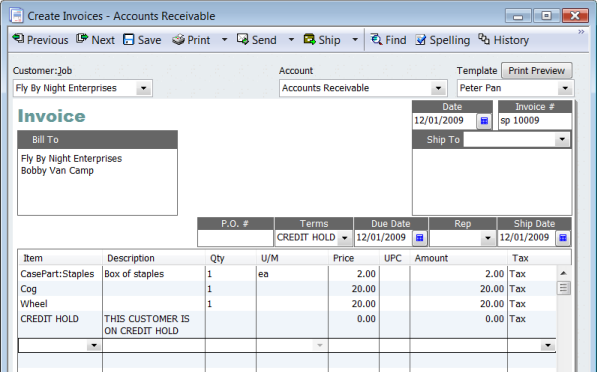Click the line items scrollbar thumb
597x372 pixels.
(563, 288)
